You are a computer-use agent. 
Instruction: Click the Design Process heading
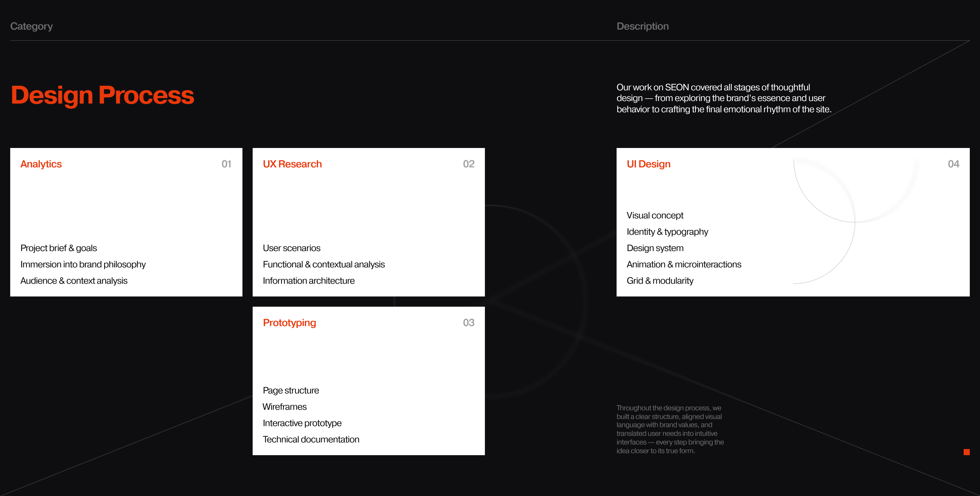102,95
